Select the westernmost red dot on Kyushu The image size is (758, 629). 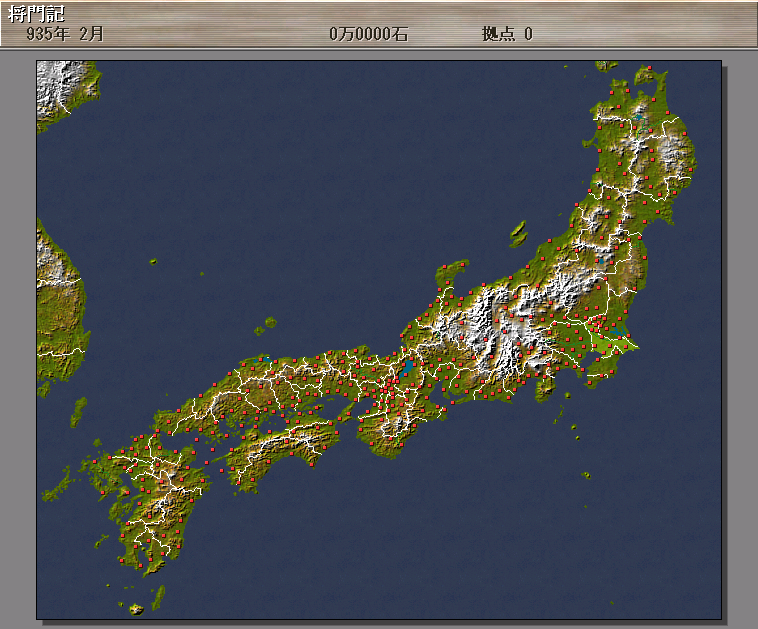coord(95,462)
